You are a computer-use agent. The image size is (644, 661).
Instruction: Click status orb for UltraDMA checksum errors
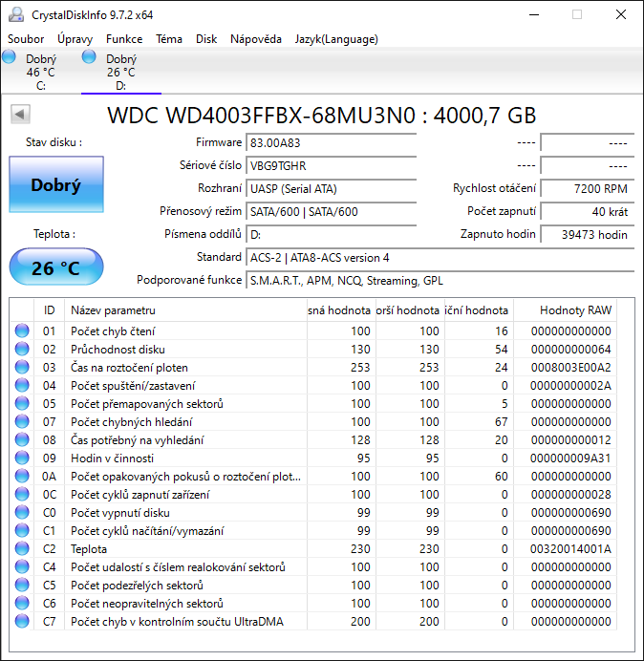click(22, 621)
